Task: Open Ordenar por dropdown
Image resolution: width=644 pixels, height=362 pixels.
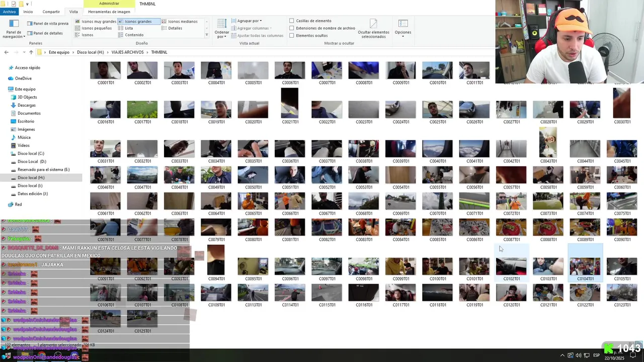Action: tap(222, 29)
